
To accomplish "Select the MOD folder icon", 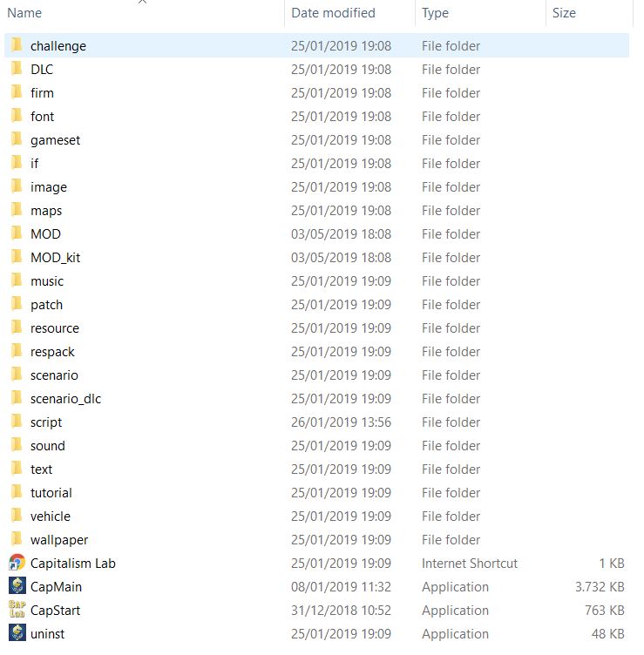I will click(x=17, y=233).
